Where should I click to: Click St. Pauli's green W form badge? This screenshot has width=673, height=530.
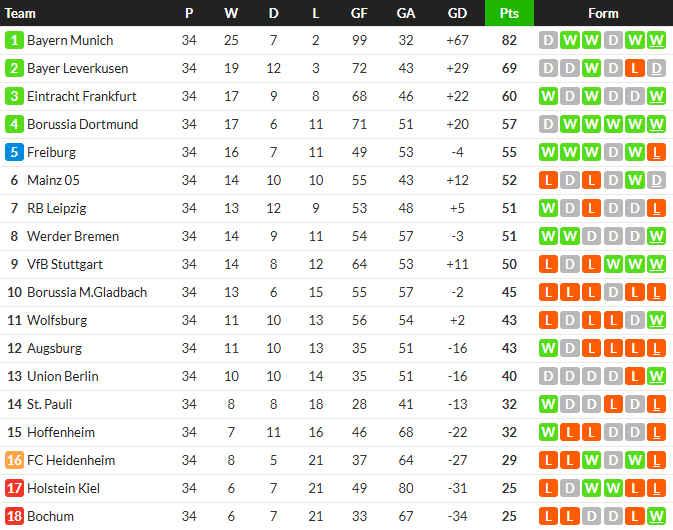coord(548,405)
